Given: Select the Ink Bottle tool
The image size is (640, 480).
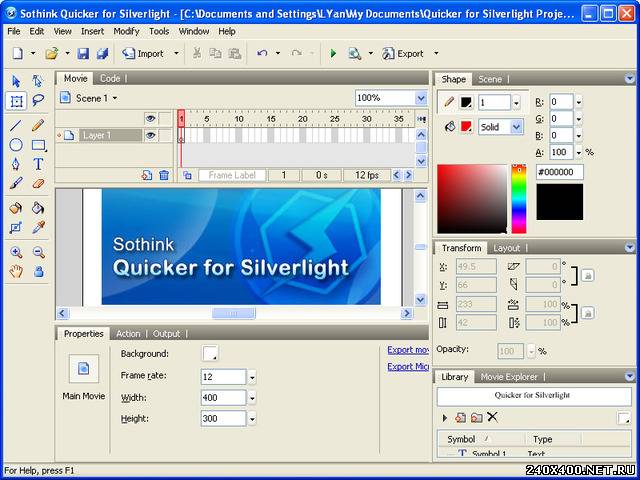Looking at the screenshot, I should [16, 208].
